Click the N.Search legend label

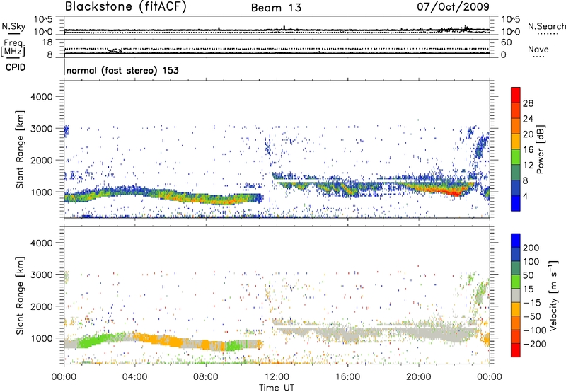tap(546, 26)
